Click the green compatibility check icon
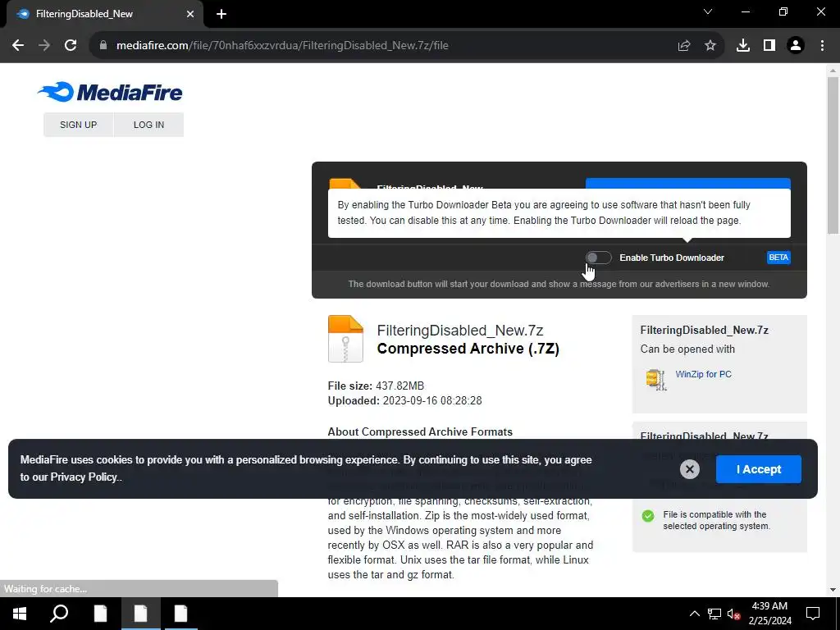Image resolution: width=840 pixels, height=630 pixels. click(x=648, y=516)
